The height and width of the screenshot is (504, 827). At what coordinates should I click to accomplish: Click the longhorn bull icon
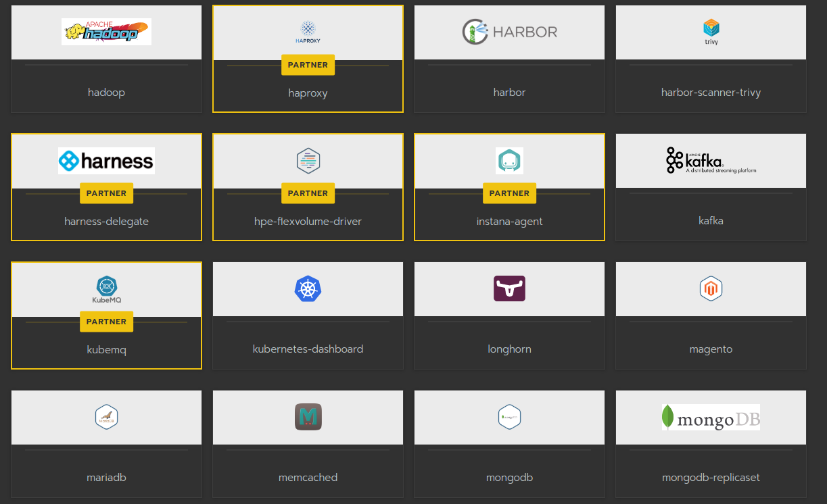coord(509,288)
